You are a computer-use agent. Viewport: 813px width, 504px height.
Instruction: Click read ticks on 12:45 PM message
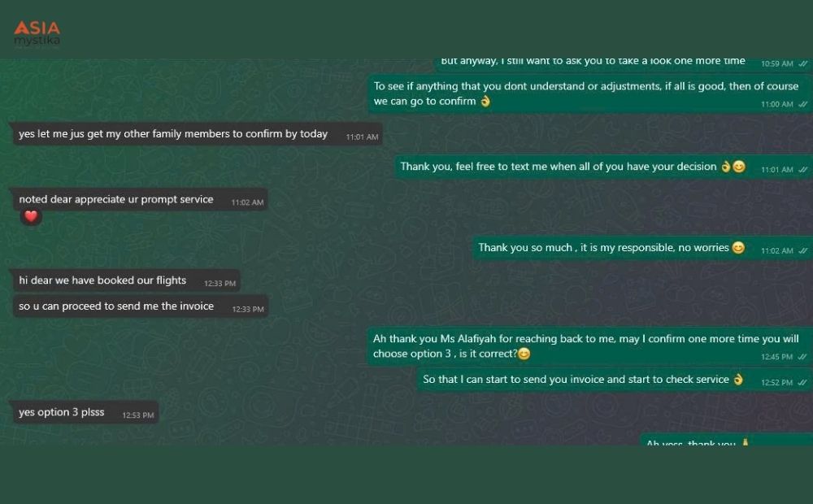click(803, 357)
